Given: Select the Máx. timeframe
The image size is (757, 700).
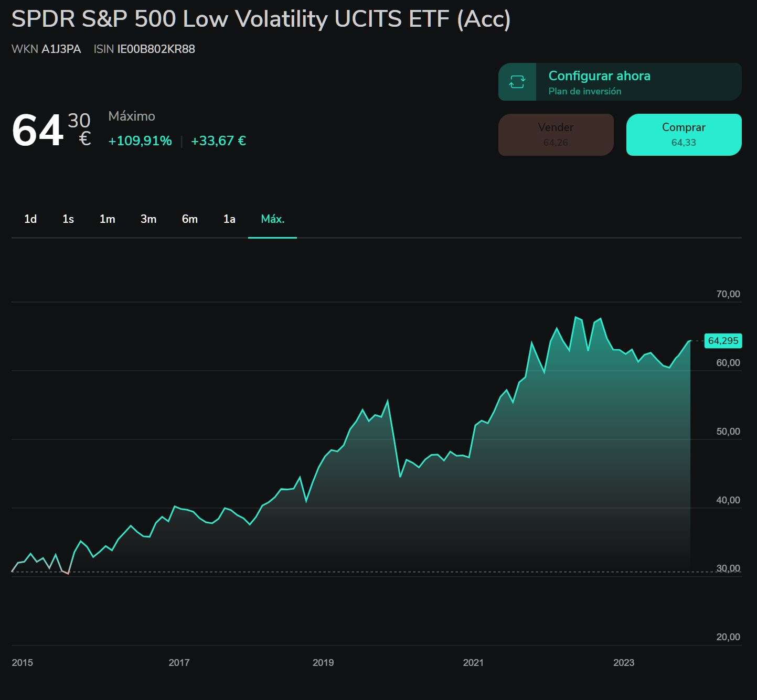Looking at the screenshot, I should click(x=272, y=219).
